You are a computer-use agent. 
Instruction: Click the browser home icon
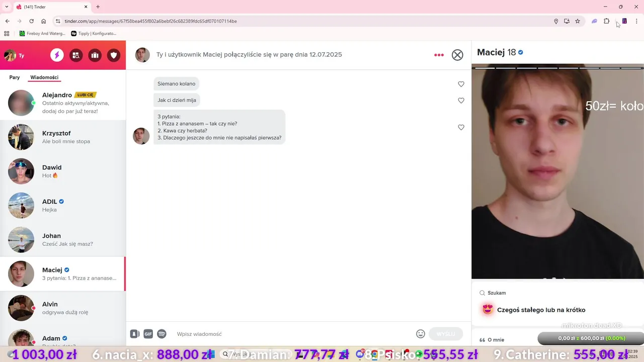(44, 21)
